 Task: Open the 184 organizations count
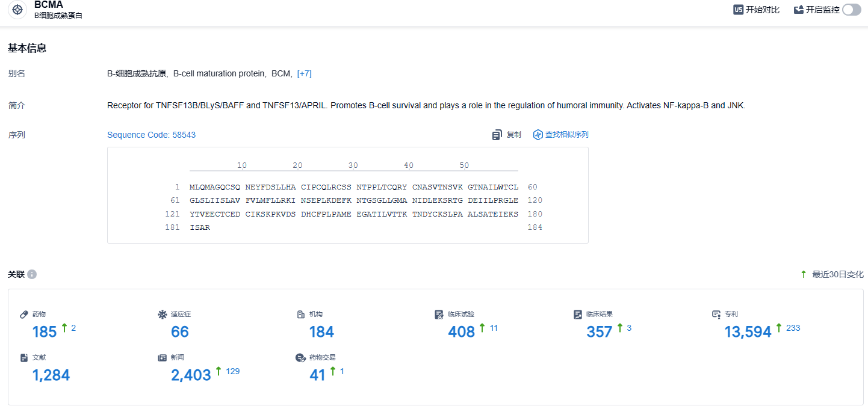tap(321, 331)
